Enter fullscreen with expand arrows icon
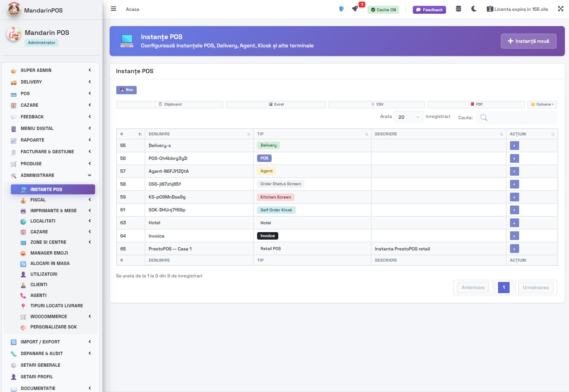Viewport: 569px width, 392px height. point(561,9)
